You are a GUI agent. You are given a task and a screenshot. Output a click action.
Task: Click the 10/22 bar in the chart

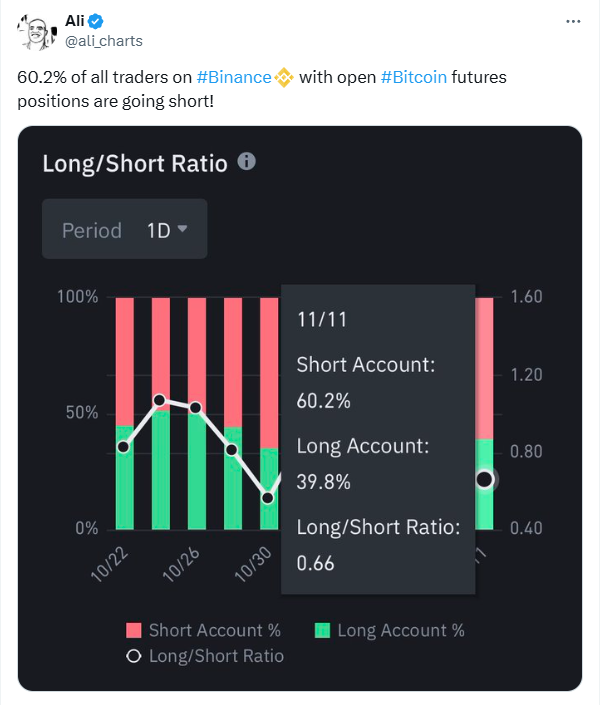[124, 412]
